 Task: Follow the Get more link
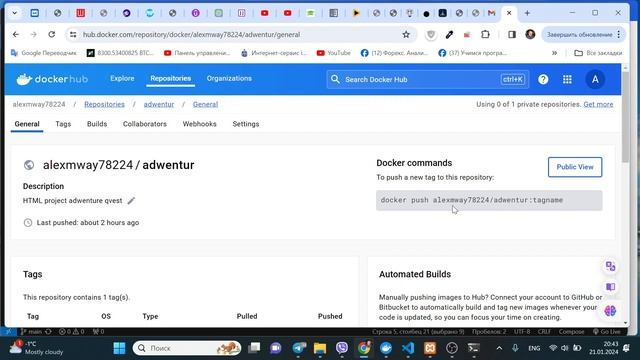tap(598, 104)
